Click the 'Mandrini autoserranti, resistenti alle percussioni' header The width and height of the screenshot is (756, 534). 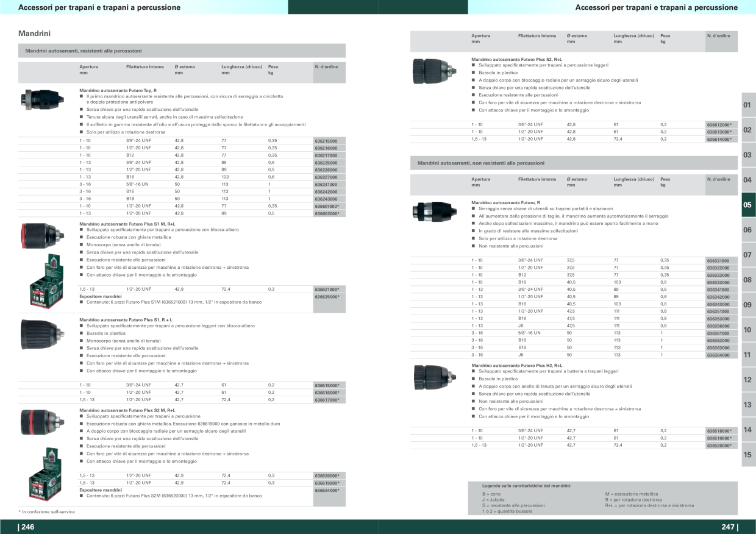182,51
